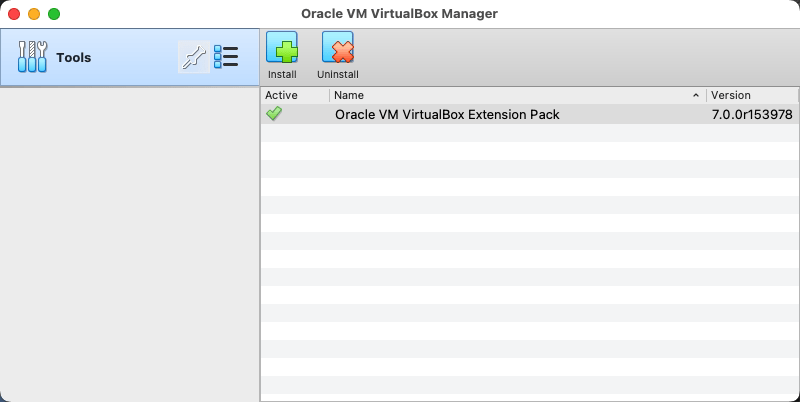
Task: Select Oracle VM VirtualBox Extension Pack row
Action: click(x=447, y=114)
